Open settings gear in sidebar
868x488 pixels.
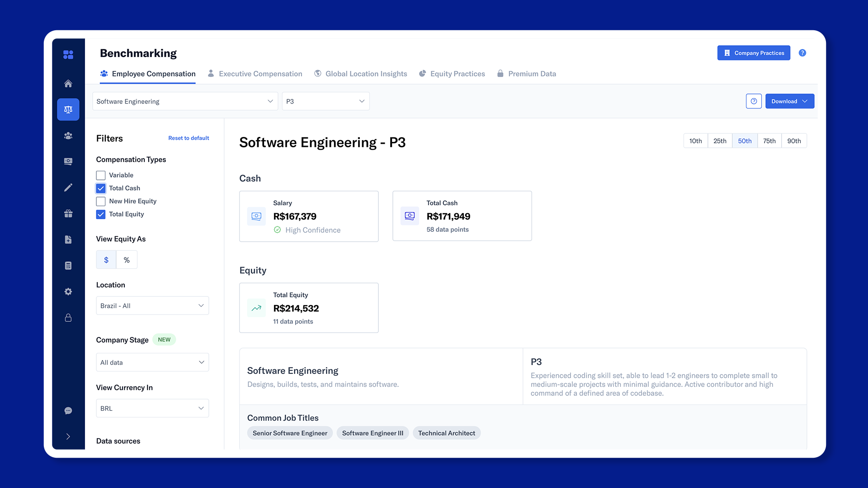tap(68, 292)
